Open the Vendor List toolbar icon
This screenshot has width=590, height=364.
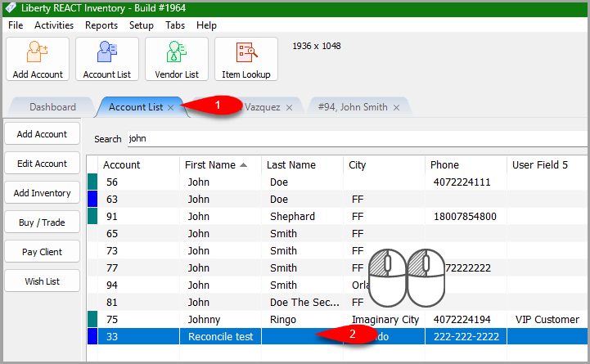tap(177, 59)
